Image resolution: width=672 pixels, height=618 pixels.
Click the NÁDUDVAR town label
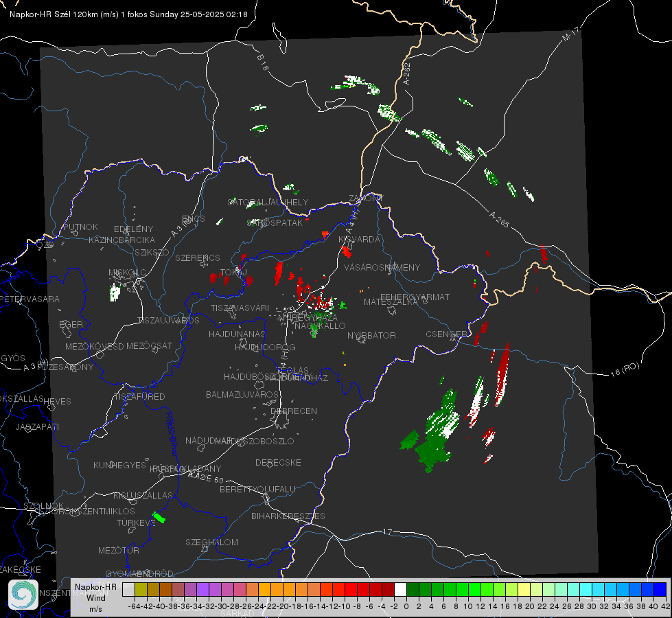209,440
